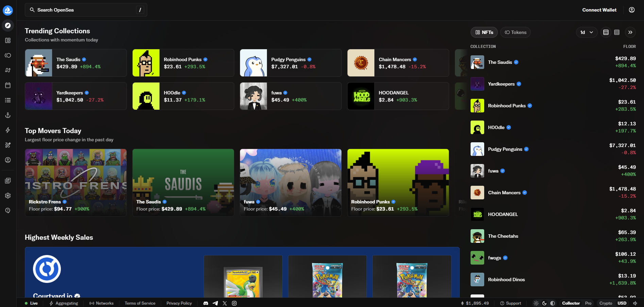Open the anchor Rewards icon in sidebar

pyautogui.click(x=8, y=115)
